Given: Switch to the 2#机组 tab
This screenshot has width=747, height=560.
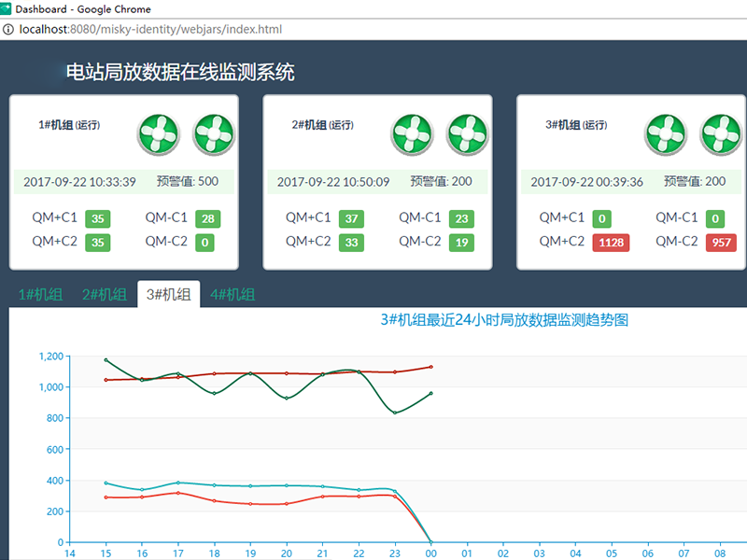Looking at the screenshot, I should click(104, 295).
